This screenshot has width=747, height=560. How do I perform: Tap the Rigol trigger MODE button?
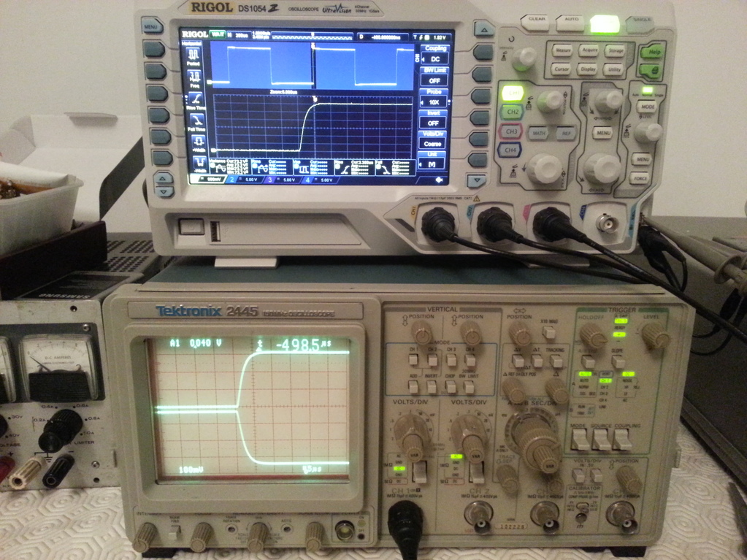(646, 107)
